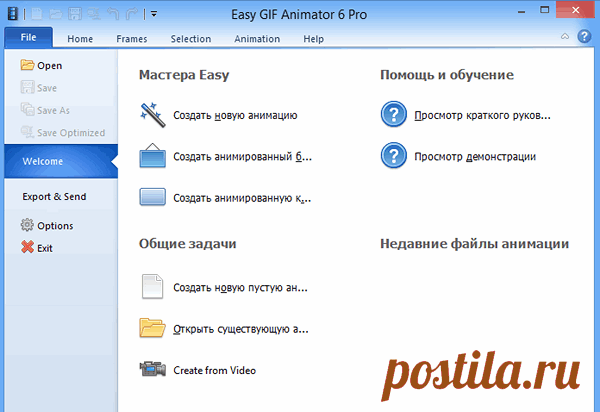The width and height of the screenshot is (600, 412).
Task: Click the New document icon in quick access toolbar
Action: click(x=37, y=14)
